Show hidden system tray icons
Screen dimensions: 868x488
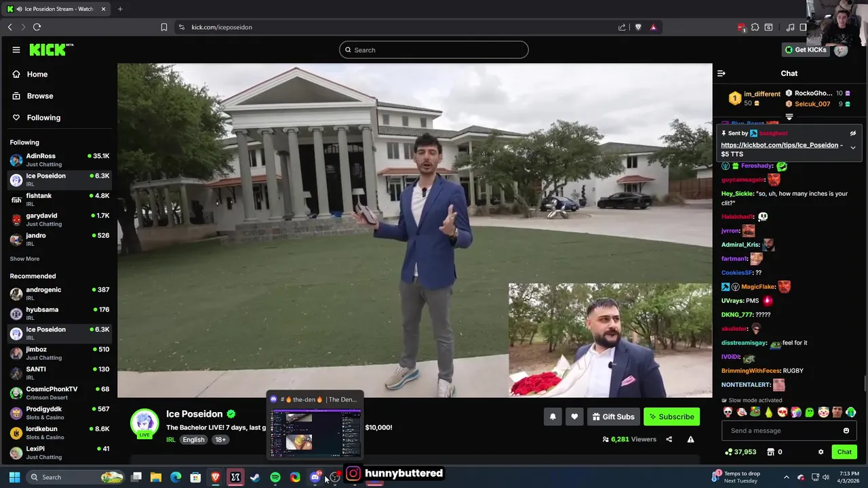pos(786,477)
